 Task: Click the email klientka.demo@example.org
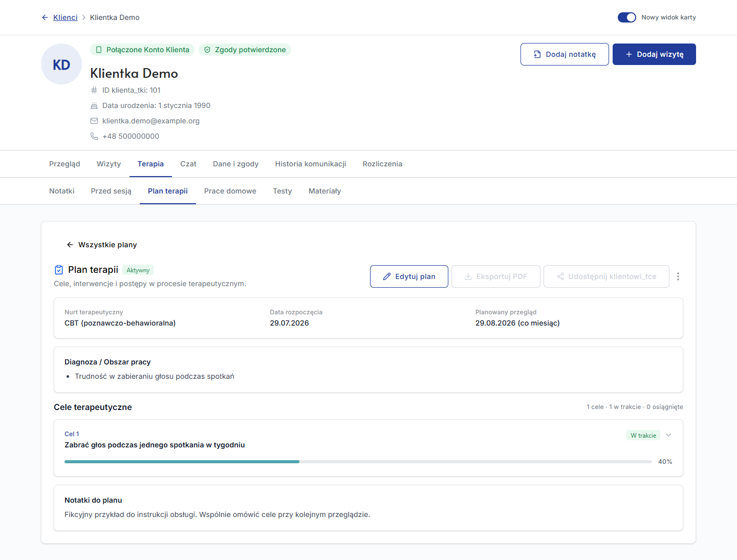tap(151, 121)
